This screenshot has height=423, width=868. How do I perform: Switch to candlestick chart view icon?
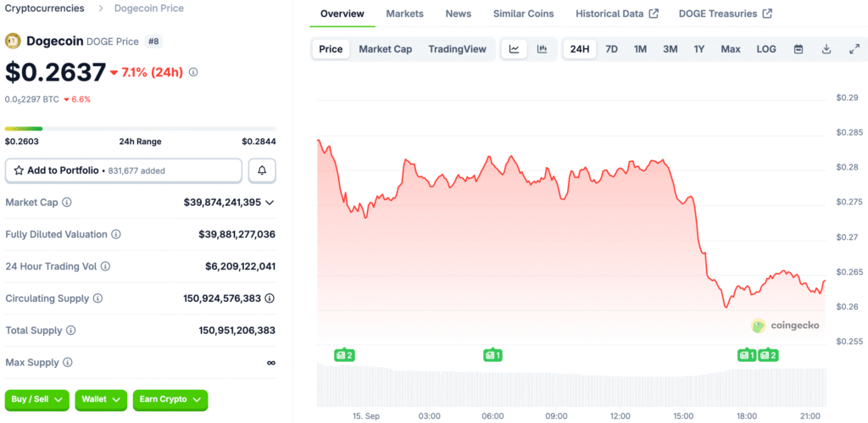pos(542,49)
